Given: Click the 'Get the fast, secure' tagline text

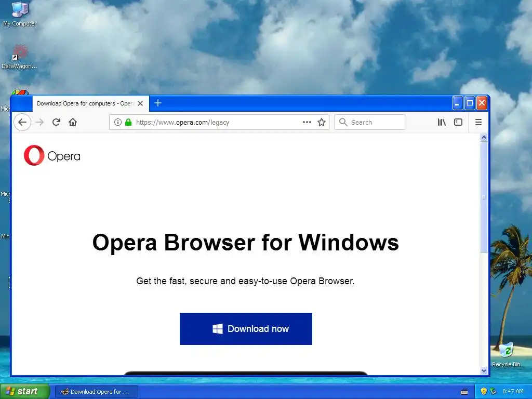Looking at the screenshot, I should tap(245, 281).
